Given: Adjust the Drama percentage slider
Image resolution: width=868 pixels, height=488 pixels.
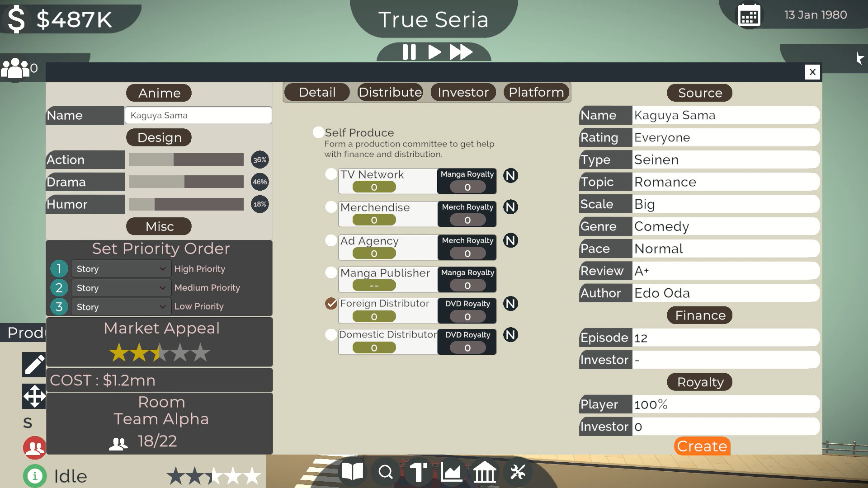Looking at the screenshot, I should coord(186,182).
